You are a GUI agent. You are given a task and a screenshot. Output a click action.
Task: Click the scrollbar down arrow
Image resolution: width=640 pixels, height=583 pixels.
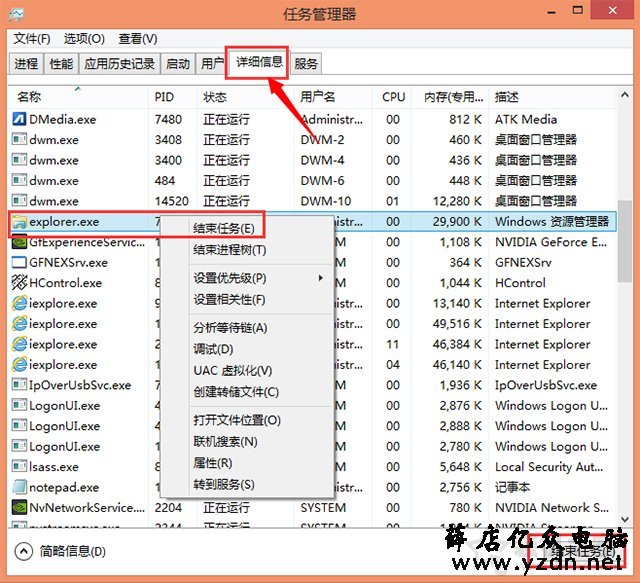point(624,519)
